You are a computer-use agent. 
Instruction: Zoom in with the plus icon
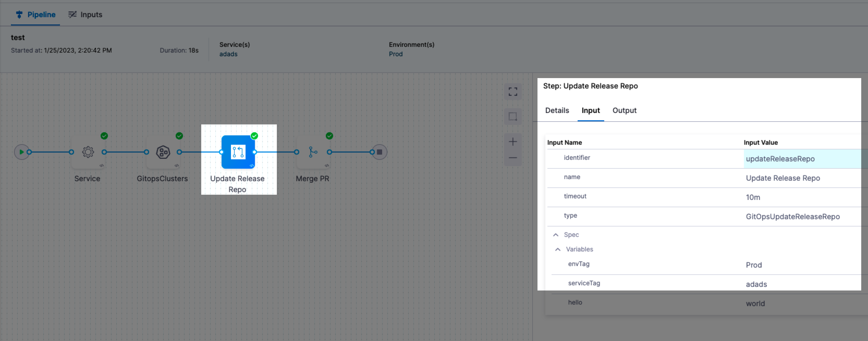point(512,142)
